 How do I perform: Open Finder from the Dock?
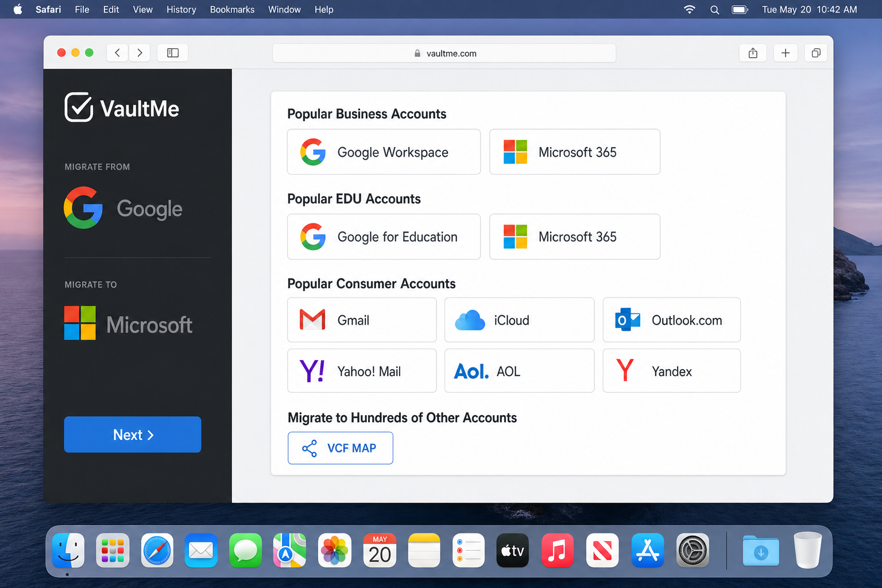click(68, 550)
